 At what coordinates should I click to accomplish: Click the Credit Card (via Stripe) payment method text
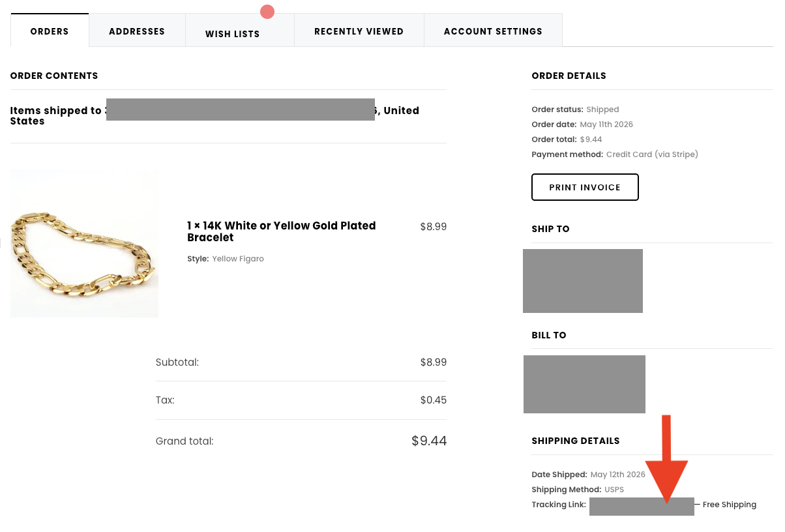pyautogui.click(x=652, y=155)
